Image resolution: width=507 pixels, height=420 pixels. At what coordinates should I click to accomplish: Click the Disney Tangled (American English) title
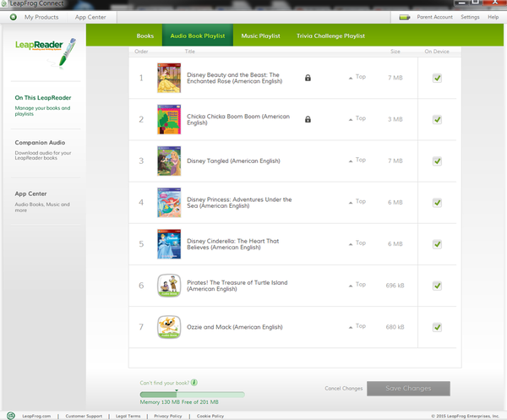click(233, 161)
